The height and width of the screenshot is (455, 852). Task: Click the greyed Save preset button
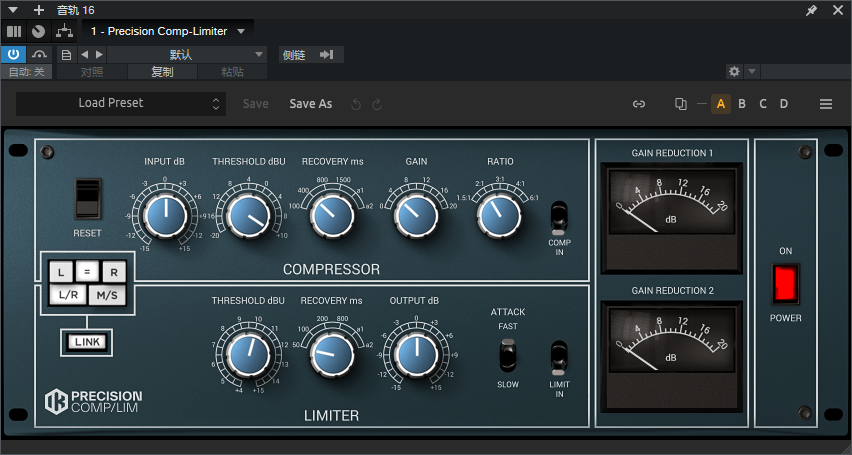point(255,104)
